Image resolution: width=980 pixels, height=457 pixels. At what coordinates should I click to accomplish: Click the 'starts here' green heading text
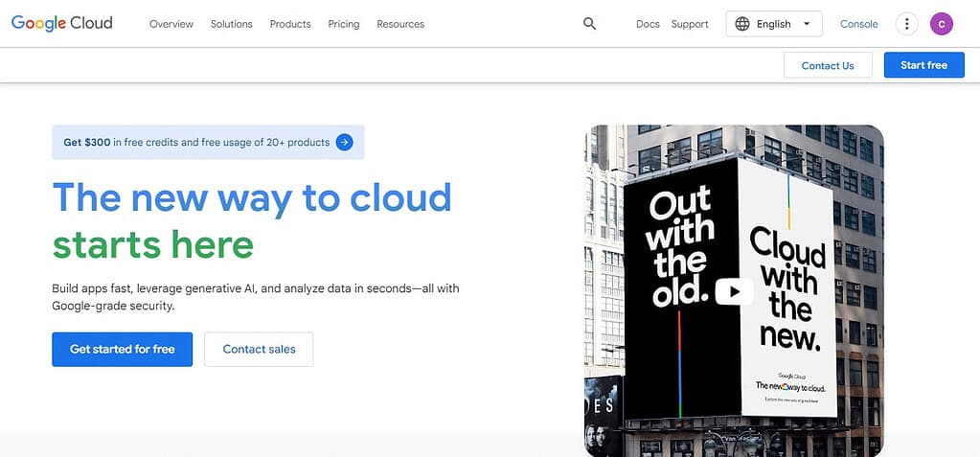tap(153, 244)
